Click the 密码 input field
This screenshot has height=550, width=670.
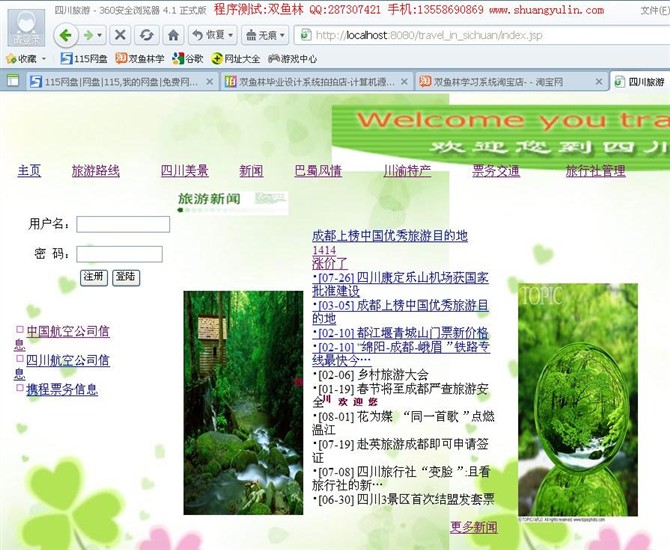[119, 254]
